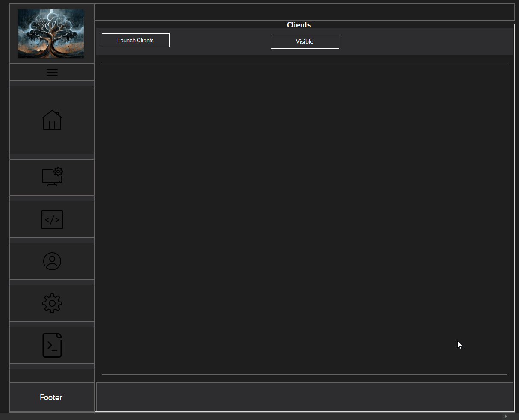Click the footer bar below the content panel
This screenshot has width=519, height=420.
(x=305, y=397)
